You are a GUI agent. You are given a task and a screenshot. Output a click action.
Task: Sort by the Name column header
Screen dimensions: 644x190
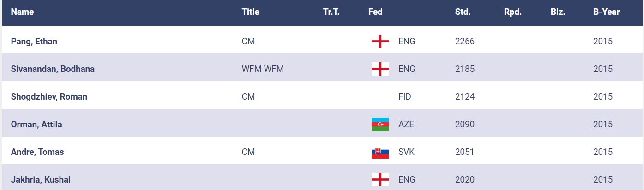(22, 12)
